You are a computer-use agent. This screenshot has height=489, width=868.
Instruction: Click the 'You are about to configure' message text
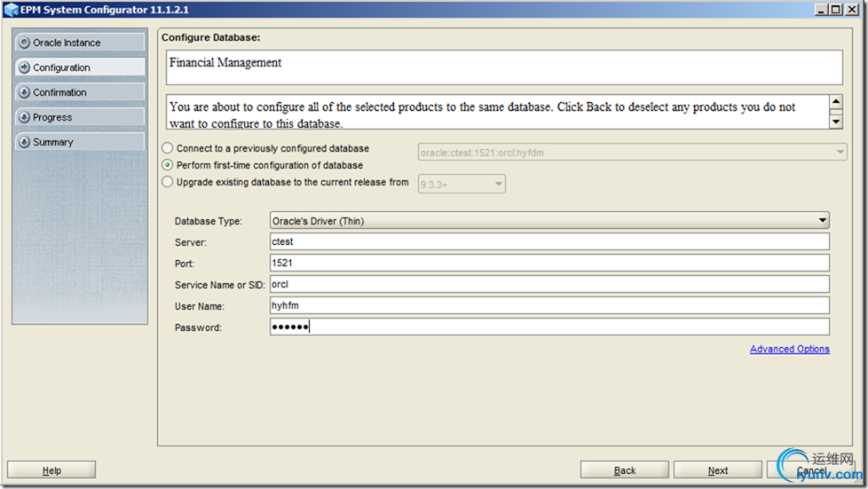tap(482, 114)
